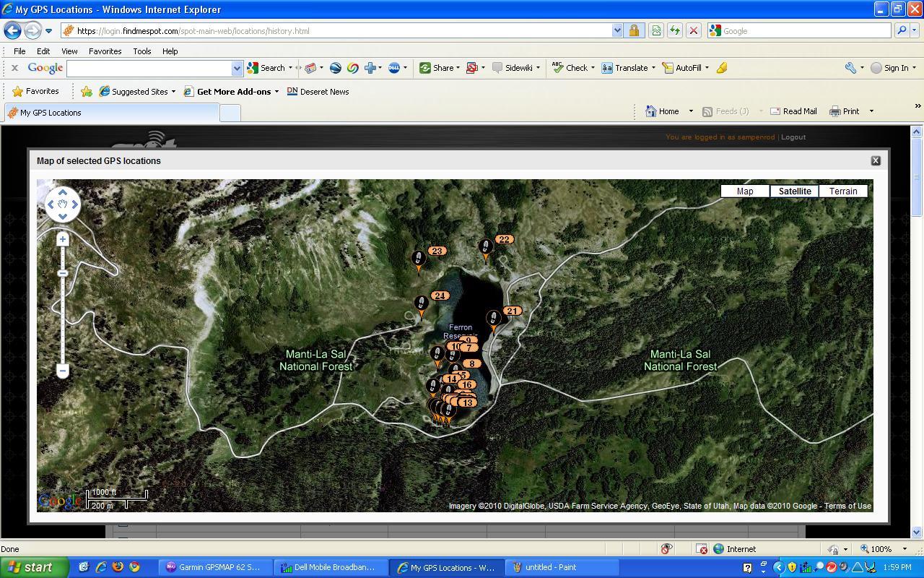The height and width of the screenshot is (578, 924).
Task: Switch map to Terrain view
Action: (x=843, y=191)
